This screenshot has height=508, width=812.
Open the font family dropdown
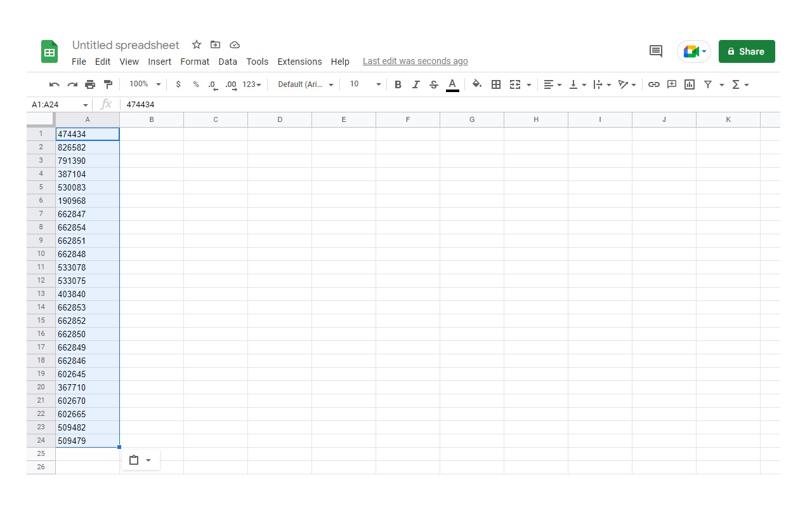[x=306, y=84]
